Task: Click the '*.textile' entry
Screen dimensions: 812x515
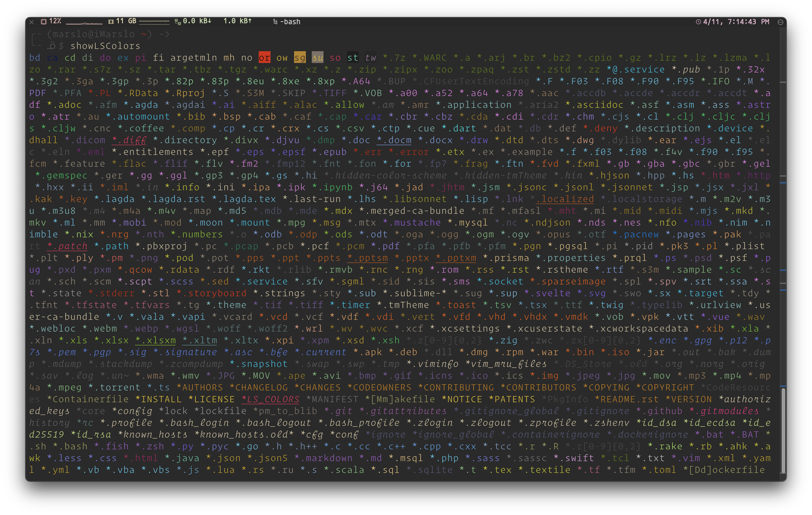Action: click(544, 469)
